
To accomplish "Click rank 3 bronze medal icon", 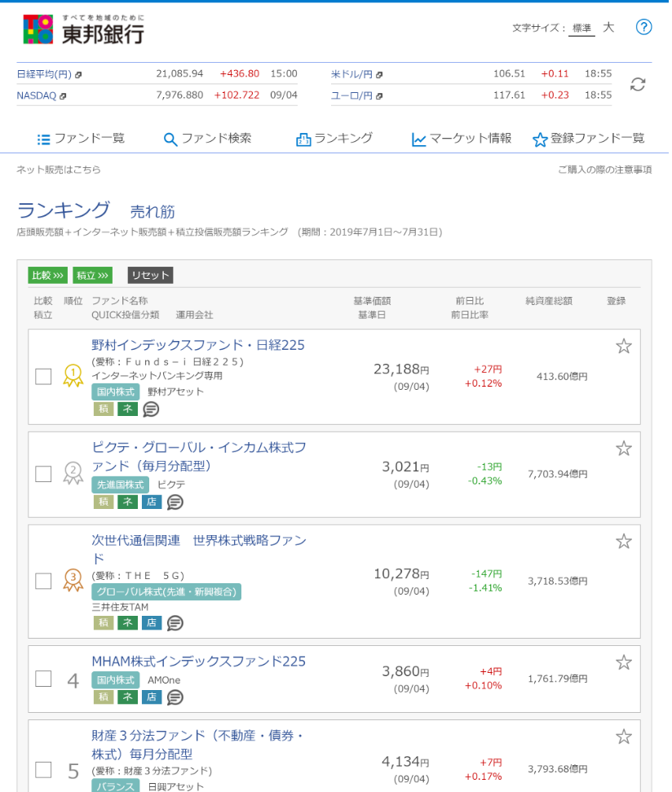I will pyautogui.click(x=73, y=581).
